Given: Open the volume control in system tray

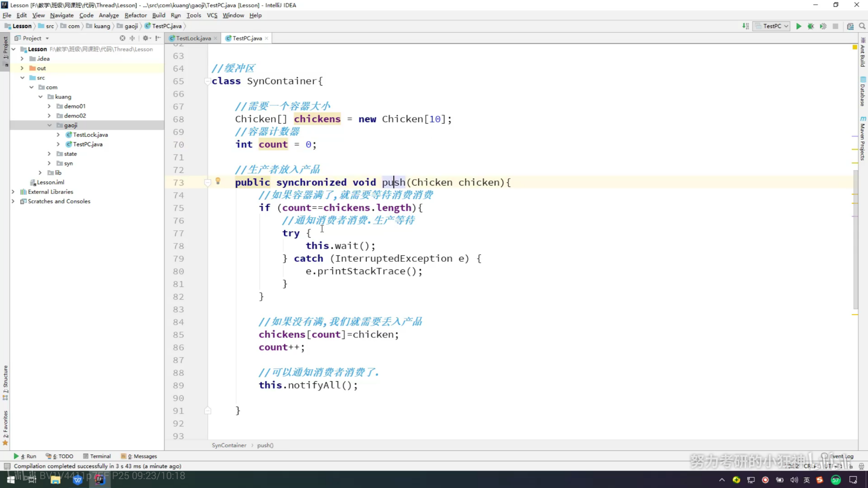Looking at the screenshot, I should pyautogui.click(x=794, y=480).
